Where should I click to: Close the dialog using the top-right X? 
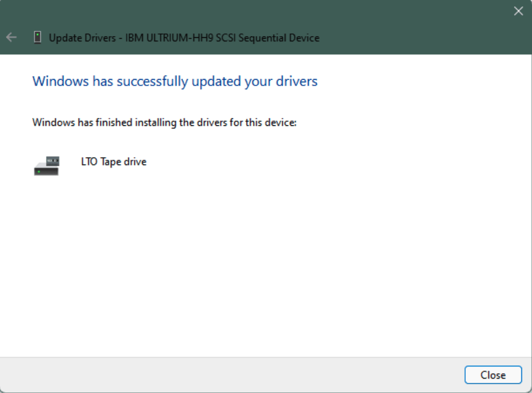click(518, 11)
